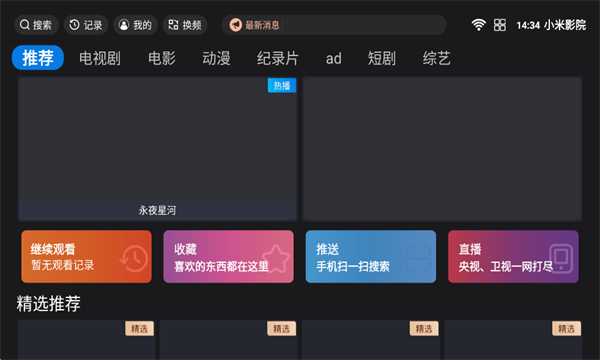This screenshot has height=360, width=600.
Task: Open the apps grid icon
Action: click(x=500, y=25)
